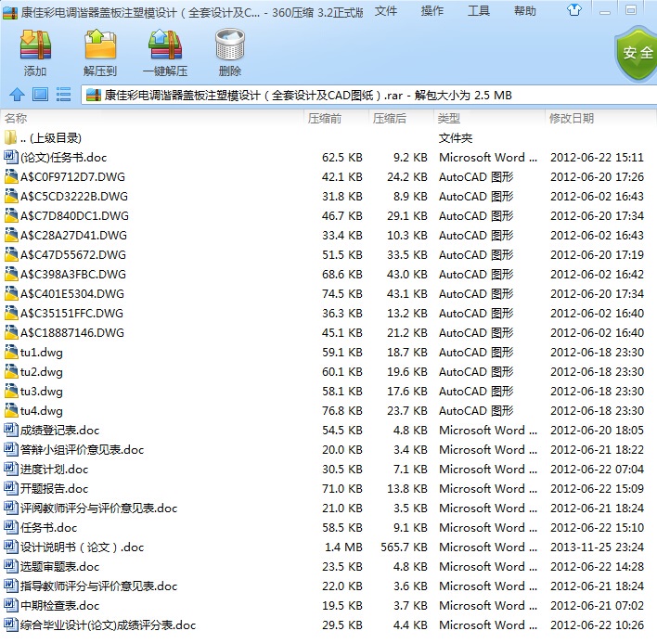Select file A$C7D840DC1.DWG
This screenshot has height=644, width=657.
click(x=328, y=215)
